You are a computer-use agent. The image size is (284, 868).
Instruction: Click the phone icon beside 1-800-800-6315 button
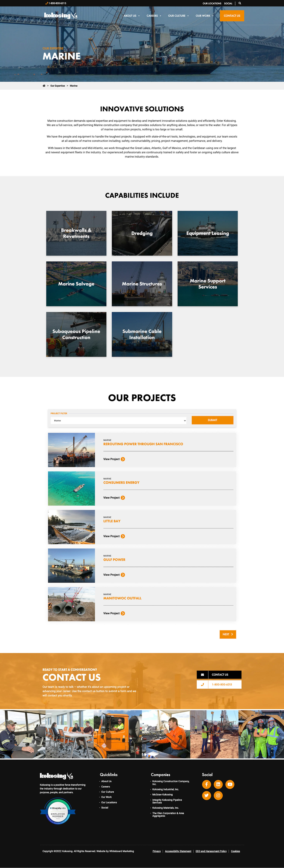(202, 684)
